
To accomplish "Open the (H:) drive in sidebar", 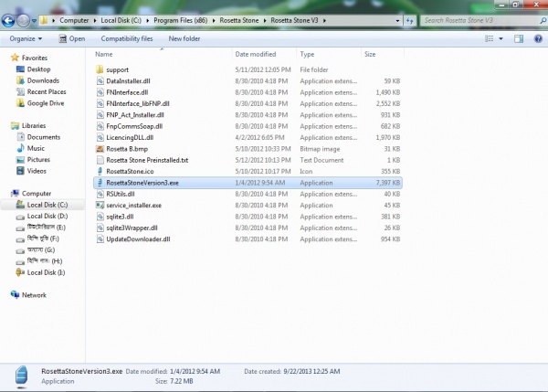I will (45, 261).
